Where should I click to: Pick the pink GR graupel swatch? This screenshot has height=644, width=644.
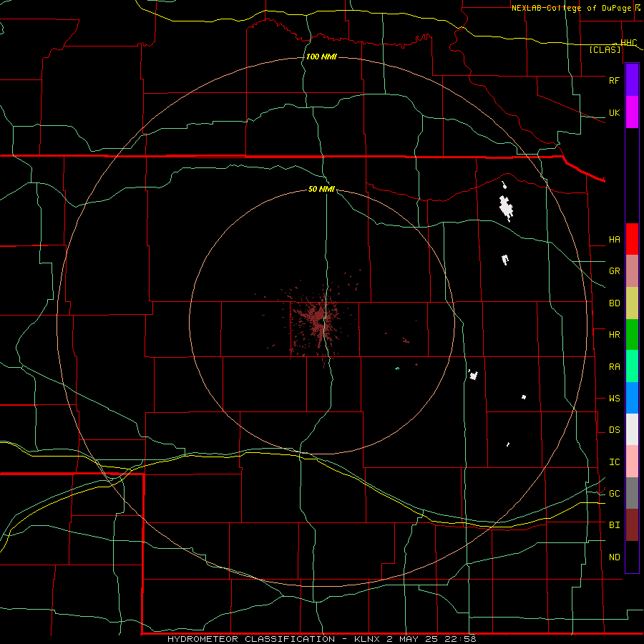(x=632, y=271)
